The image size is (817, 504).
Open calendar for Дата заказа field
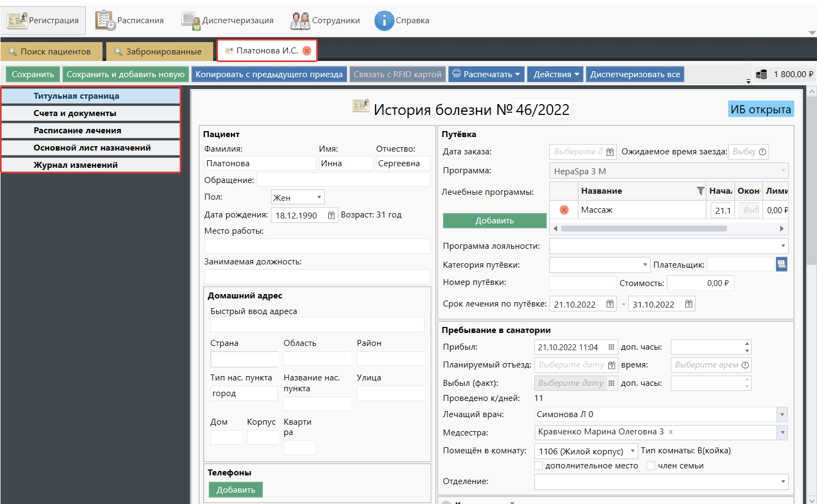[610, 152]
